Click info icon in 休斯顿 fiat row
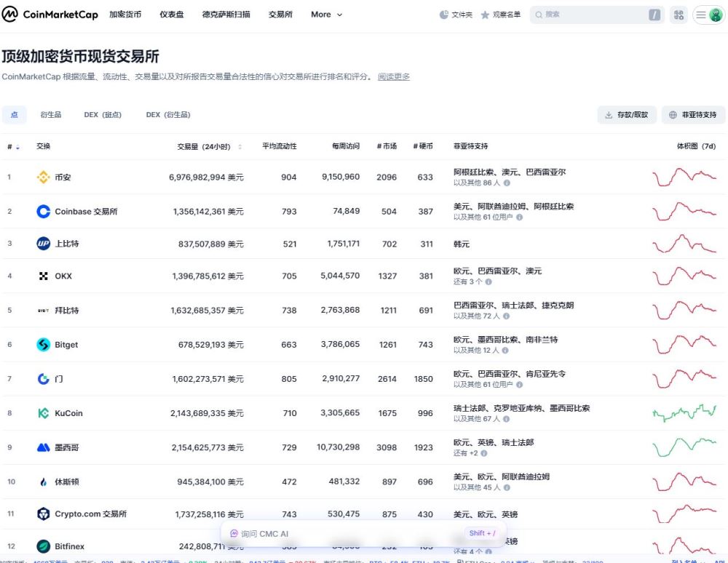The height and width of the screenshot is (563, 728). point(507,487)
